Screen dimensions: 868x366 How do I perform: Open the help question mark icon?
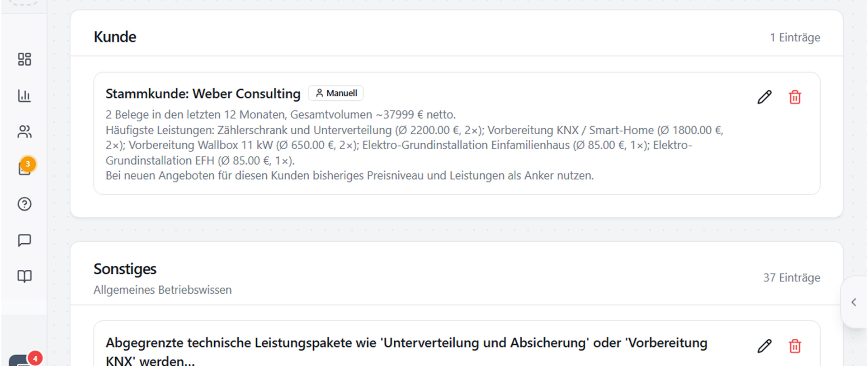click(24, 204)
